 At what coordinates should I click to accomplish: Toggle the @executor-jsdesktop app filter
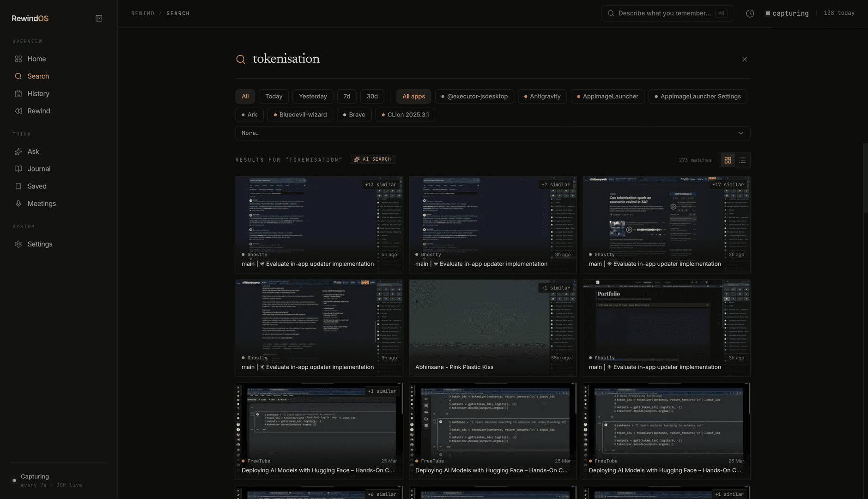[474, 96]
